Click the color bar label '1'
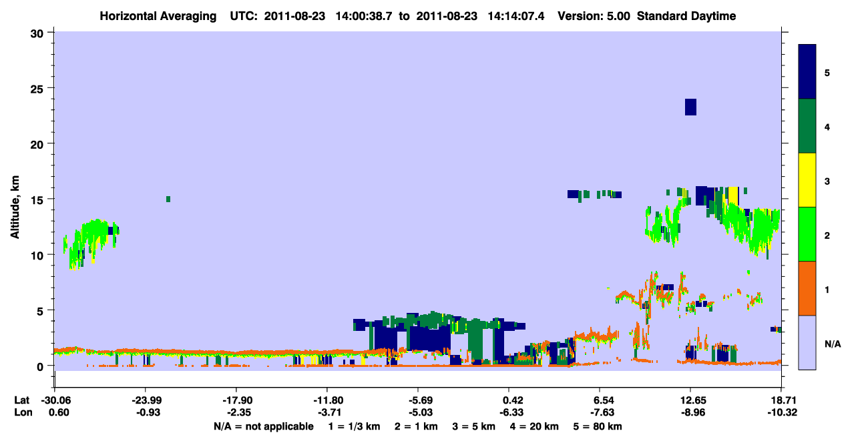This screenshot has height=445, width=868. 828,289
